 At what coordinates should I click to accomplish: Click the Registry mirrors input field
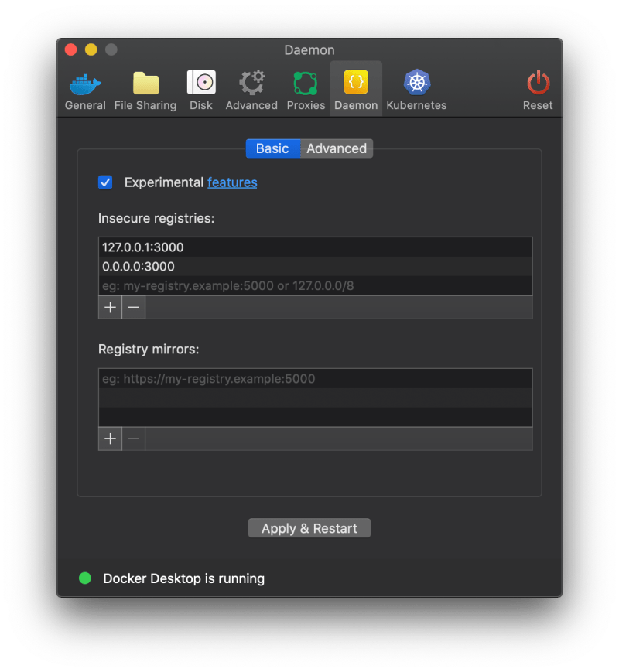pos(309,378)
